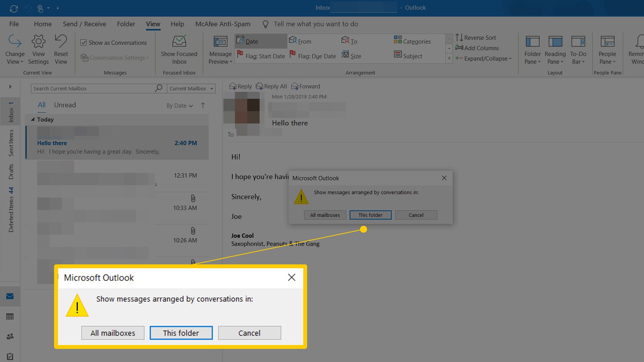Open Sent Items in folder pane

click(11, 143)
